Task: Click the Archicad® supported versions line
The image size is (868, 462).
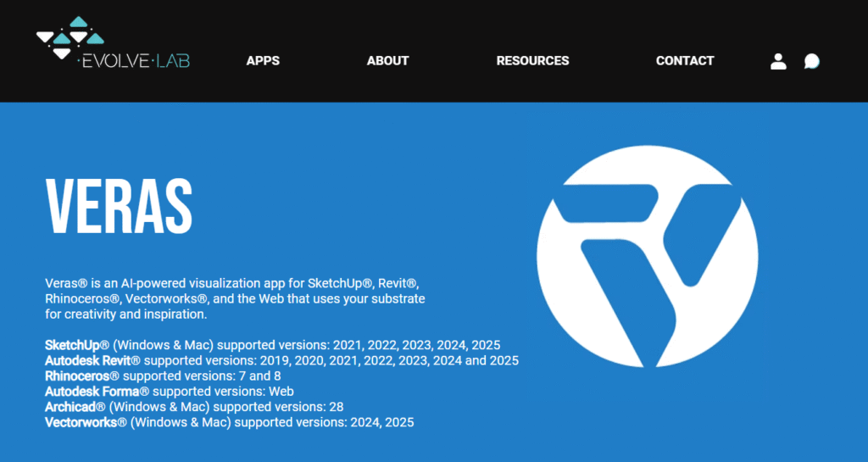Action: [194, 407]
